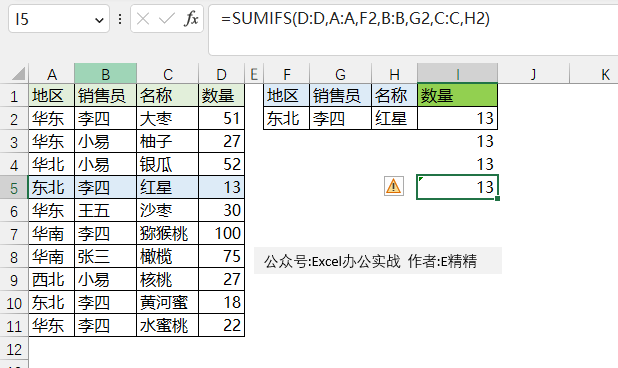Image resolution: width=618 pixels, height=368 pixels.
Task: Click cell D1 header 数量
Action: pyautogui.click(x=222, y=95)
